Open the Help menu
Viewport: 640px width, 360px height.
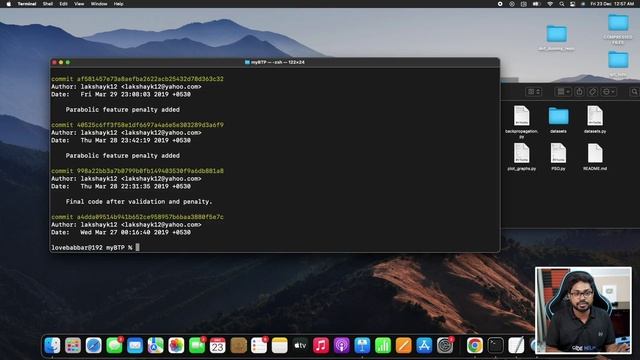click(x=118, y=4)
